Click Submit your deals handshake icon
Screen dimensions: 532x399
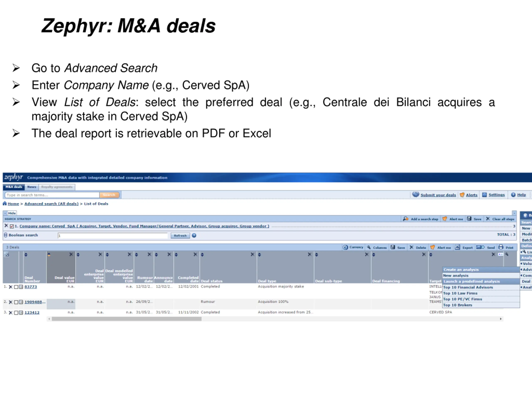pos(416,195)
